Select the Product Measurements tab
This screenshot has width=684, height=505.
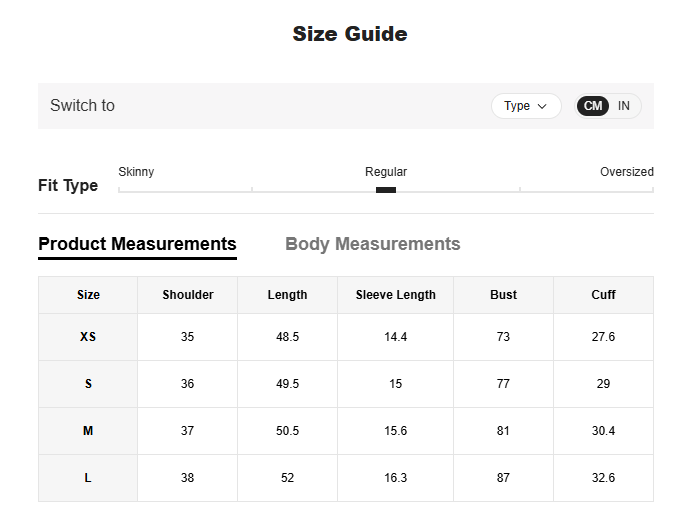tap(137, 244)
